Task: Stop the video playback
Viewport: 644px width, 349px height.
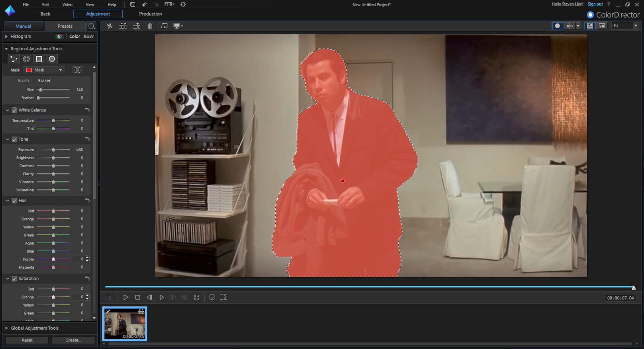Action: click(138, 297)
